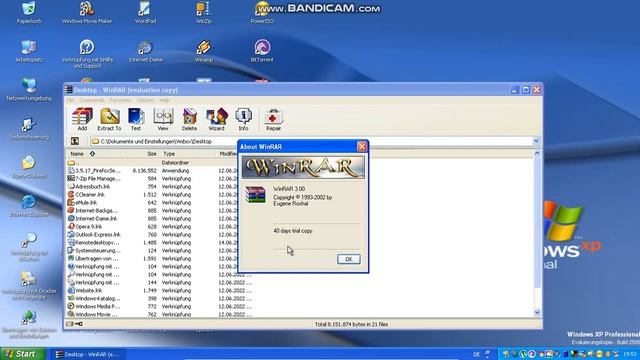Select the Arbeitsplatz desktop icon

pyautogui.click(x=29, y=51)
